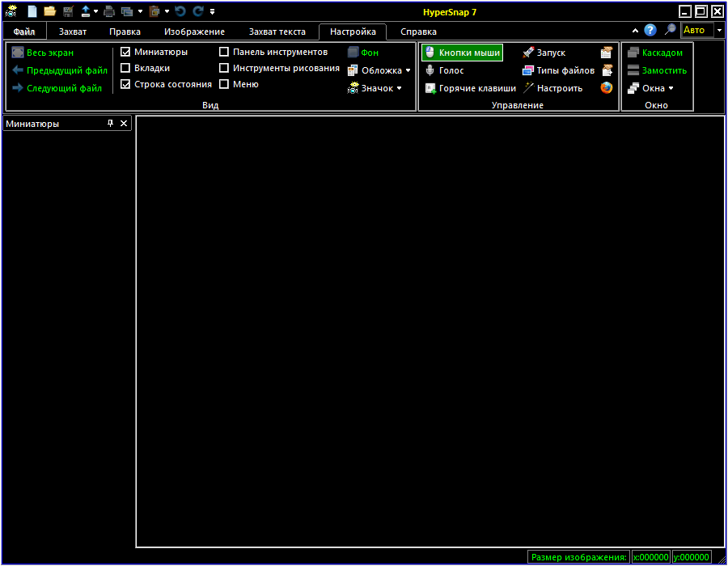Screen dimensions: 728x566
Task: Enable the Вкладки checkbox
Action: [x=125, y=68]
